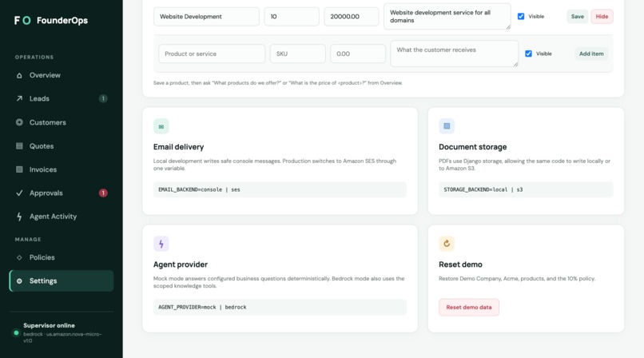Click the Email delivery heading
Image resolution: width=644 pixels, height=358 pixels.
(178, 147)
